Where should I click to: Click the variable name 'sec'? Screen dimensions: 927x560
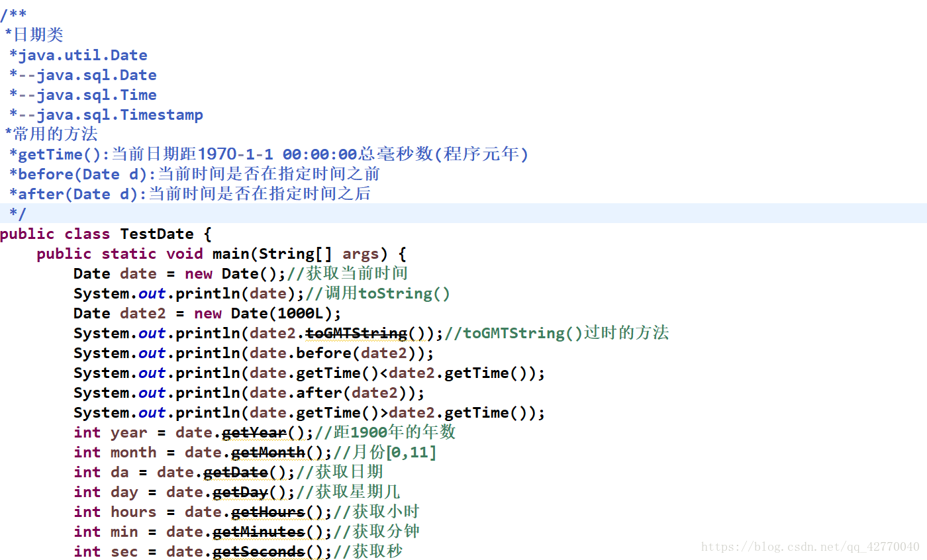[124, 552]
